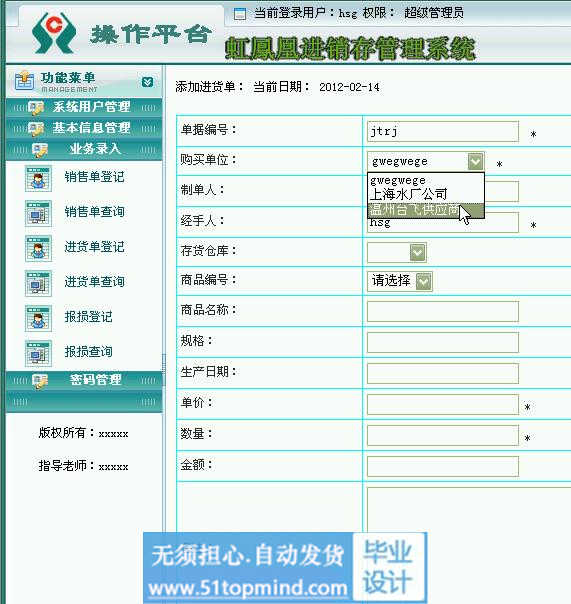Click the 销售单查询 icon

click(38, 213)
